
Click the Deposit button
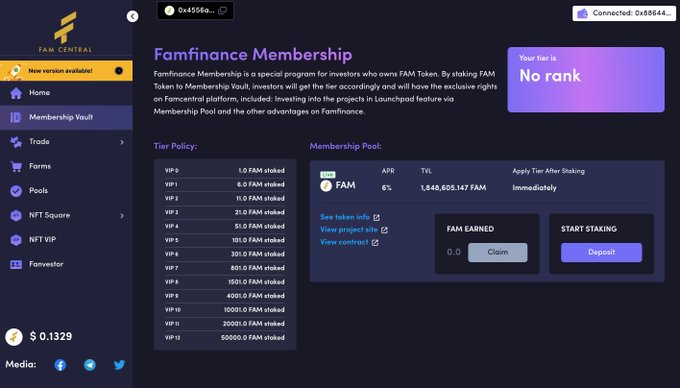click(601, 252)
